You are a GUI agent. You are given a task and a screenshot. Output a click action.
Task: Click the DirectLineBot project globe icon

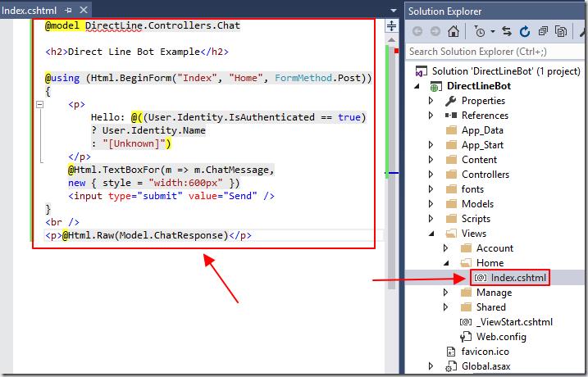pos(435,87)
